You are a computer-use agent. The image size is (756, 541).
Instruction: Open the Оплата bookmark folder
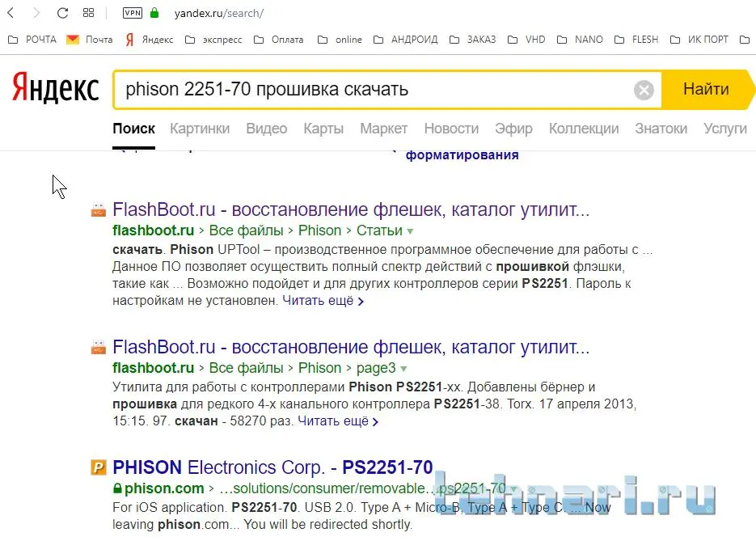pyautogui.click(x=279, y=40)
